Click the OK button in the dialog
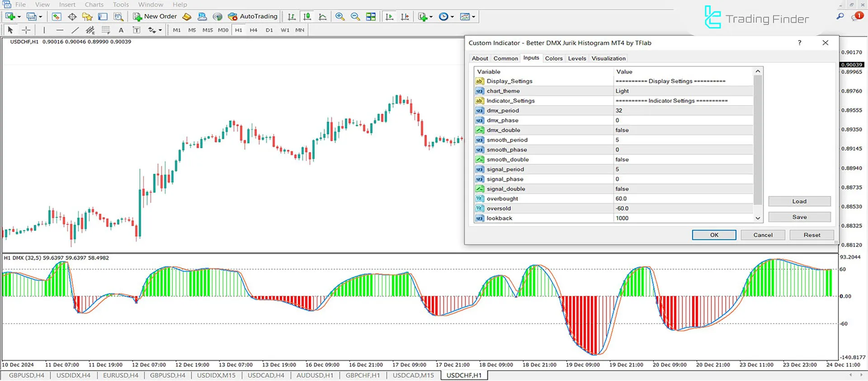The height and width of the screenshot is (381, 868). click(714, 235)
